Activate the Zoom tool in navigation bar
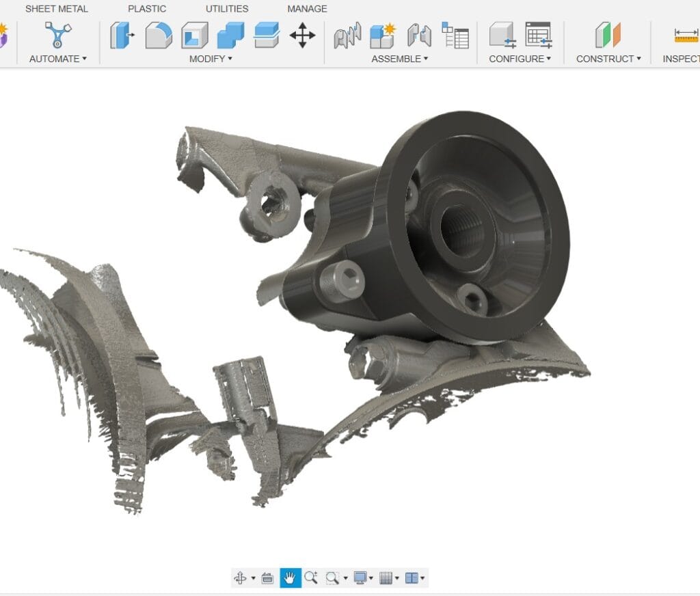700x596 pixels. pos(311,578)
